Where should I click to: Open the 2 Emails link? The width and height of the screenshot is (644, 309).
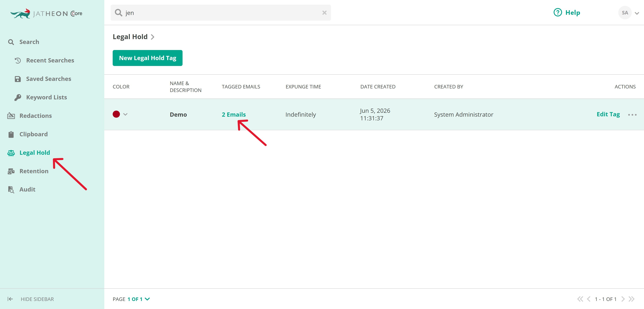pos(234,114)
